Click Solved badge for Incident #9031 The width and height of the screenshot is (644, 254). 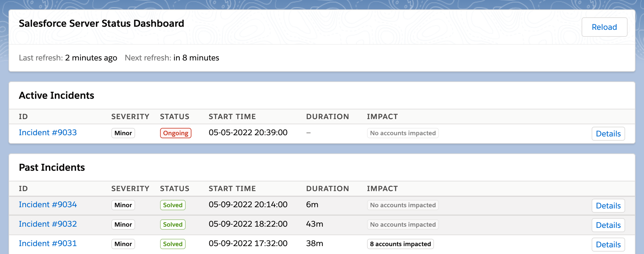[173, 244]
